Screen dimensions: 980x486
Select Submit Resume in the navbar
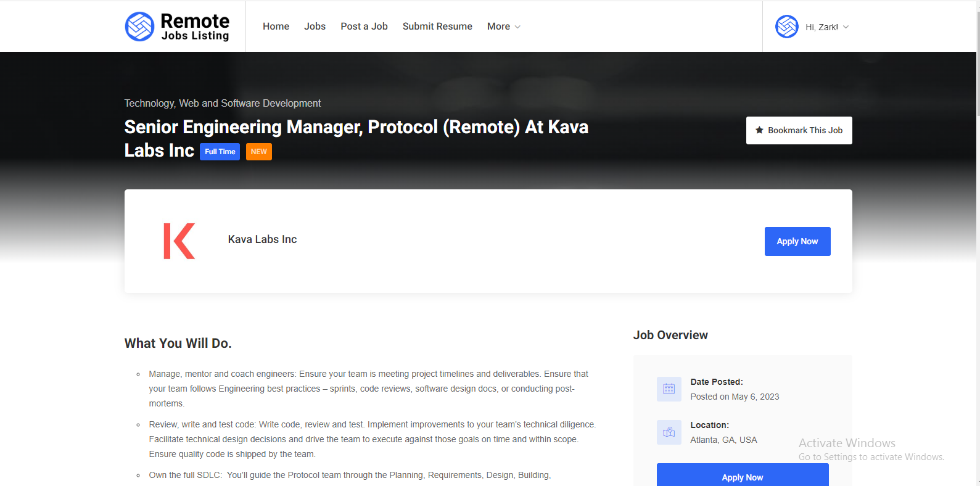click(437, 27)
